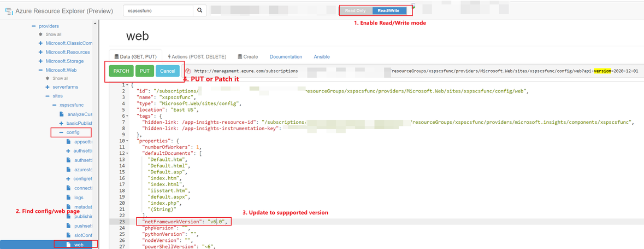Open the Data (GET, PUT) tab
Image resolution: width=644 pixels, height=249 pixels.
point(135,57)
